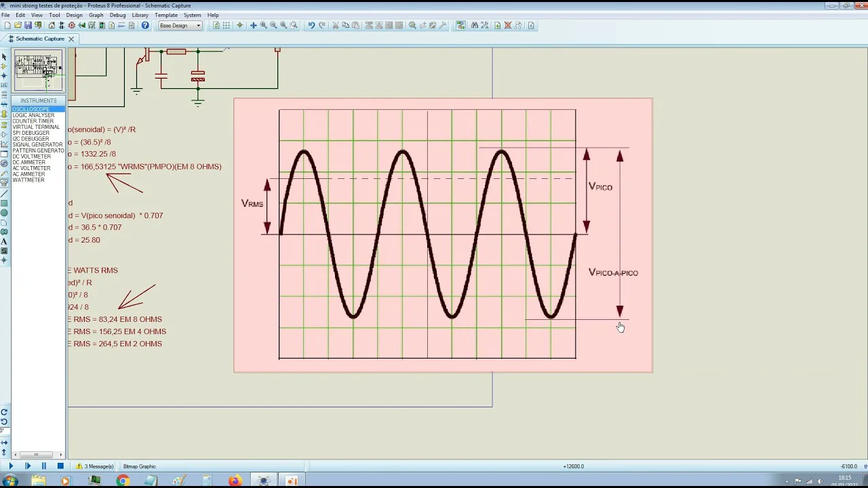
Task: Click the Home toolbar icon
Action: (52, 26)
